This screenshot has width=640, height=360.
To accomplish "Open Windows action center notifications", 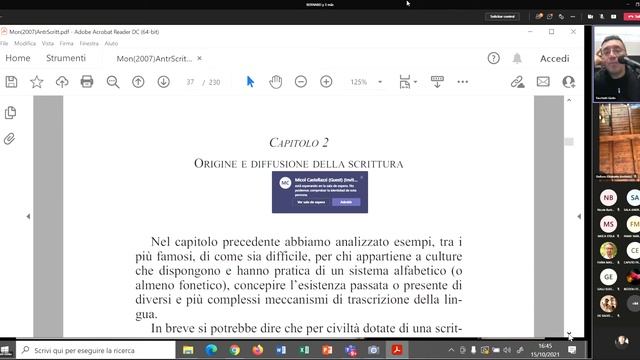I will coord(572,350).
